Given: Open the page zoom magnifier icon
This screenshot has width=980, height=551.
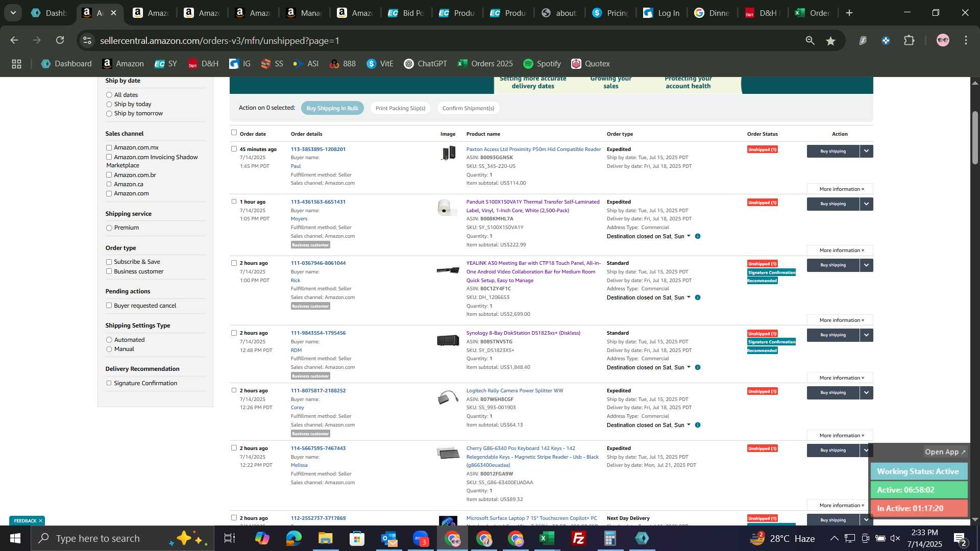Looking at the screenshot, I should (810, 41).
